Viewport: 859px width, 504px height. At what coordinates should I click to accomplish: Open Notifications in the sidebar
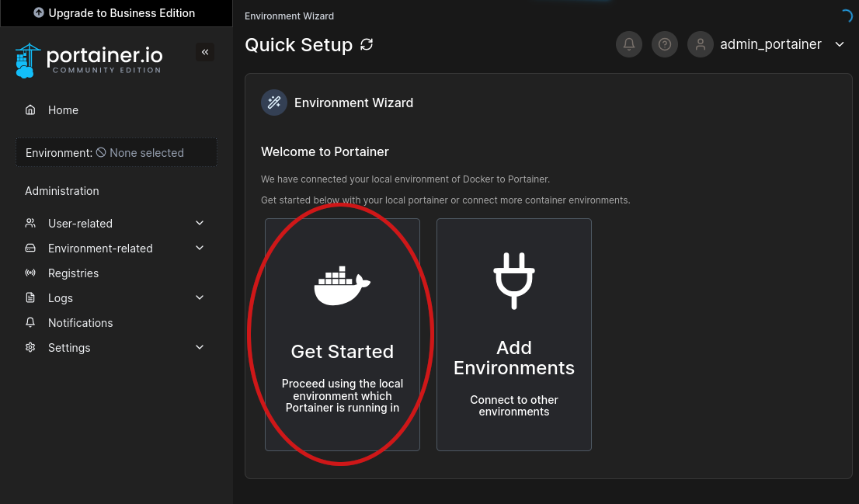coord(80,323)
